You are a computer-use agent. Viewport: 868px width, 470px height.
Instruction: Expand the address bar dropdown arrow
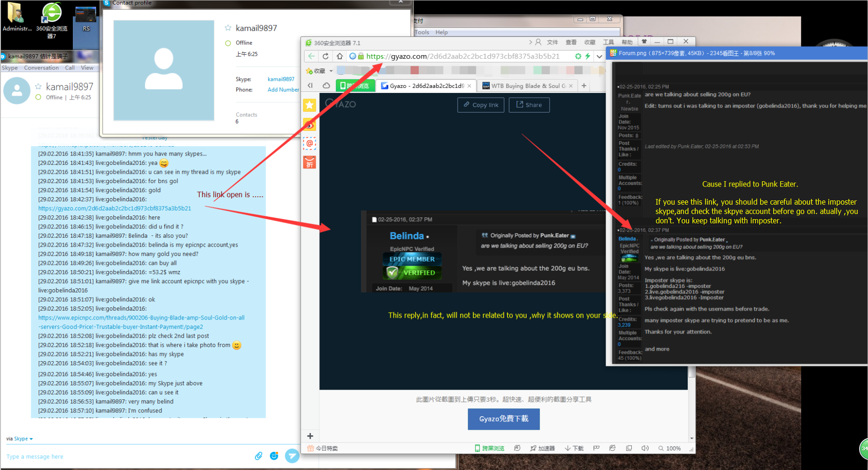point(600,57)
